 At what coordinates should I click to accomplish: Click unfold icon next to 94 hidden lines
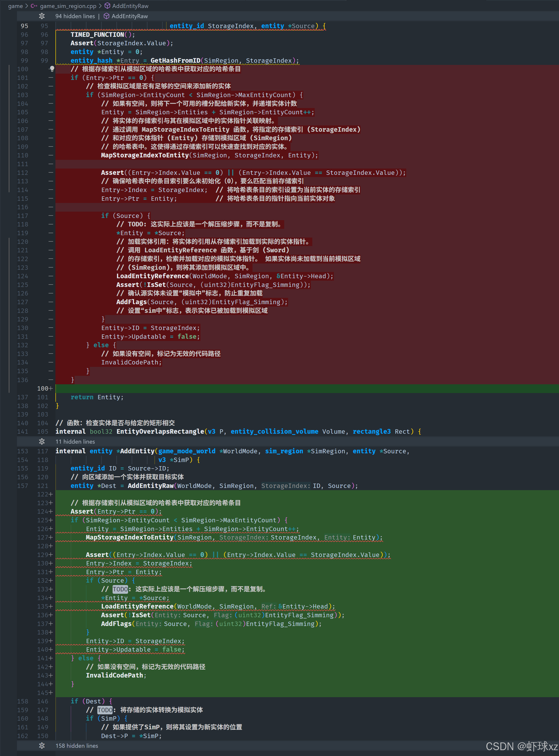(x=42, y=16)
